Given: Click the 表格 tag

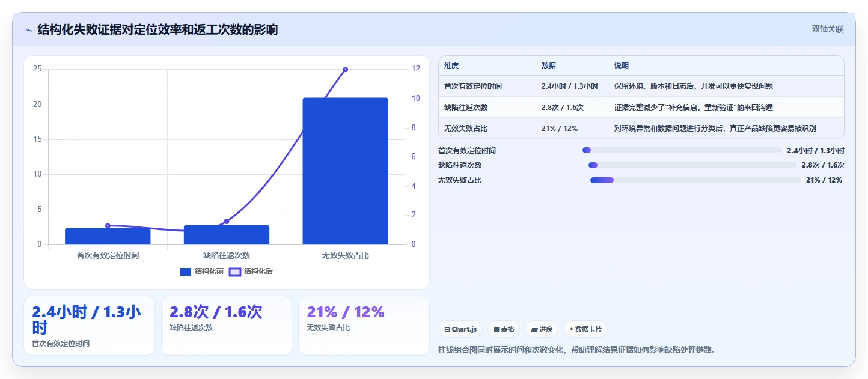Looking at the screenshot, I should (x=504, y=329).
